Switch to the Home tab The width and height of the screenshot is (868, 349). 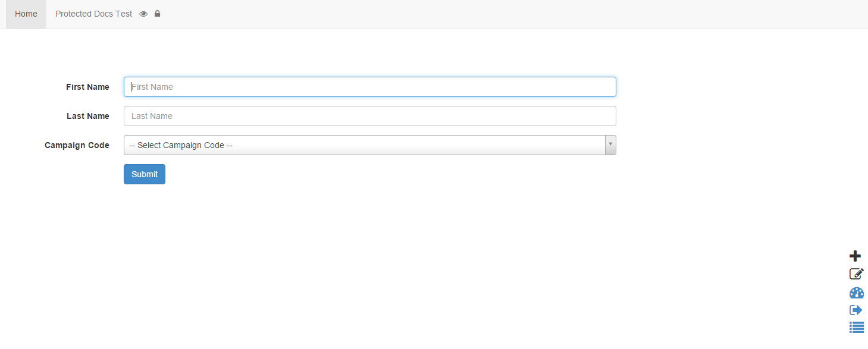(26, 13)
